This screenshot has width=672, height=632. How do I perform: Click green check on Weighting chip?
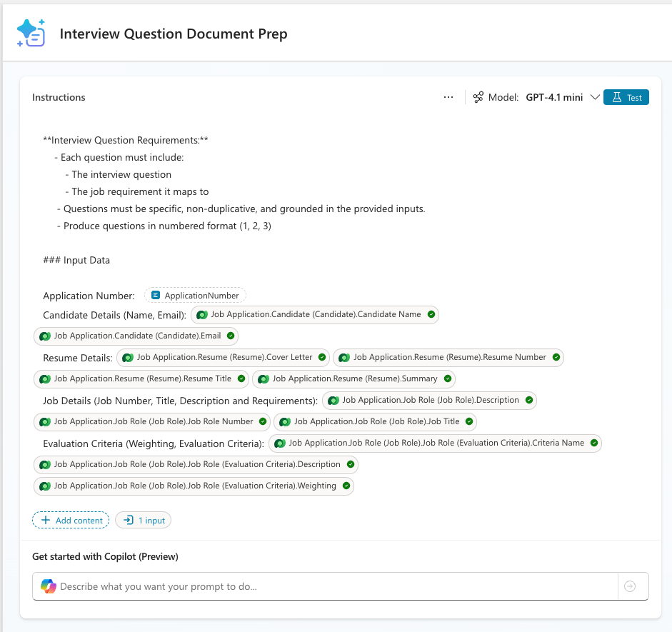346,486
